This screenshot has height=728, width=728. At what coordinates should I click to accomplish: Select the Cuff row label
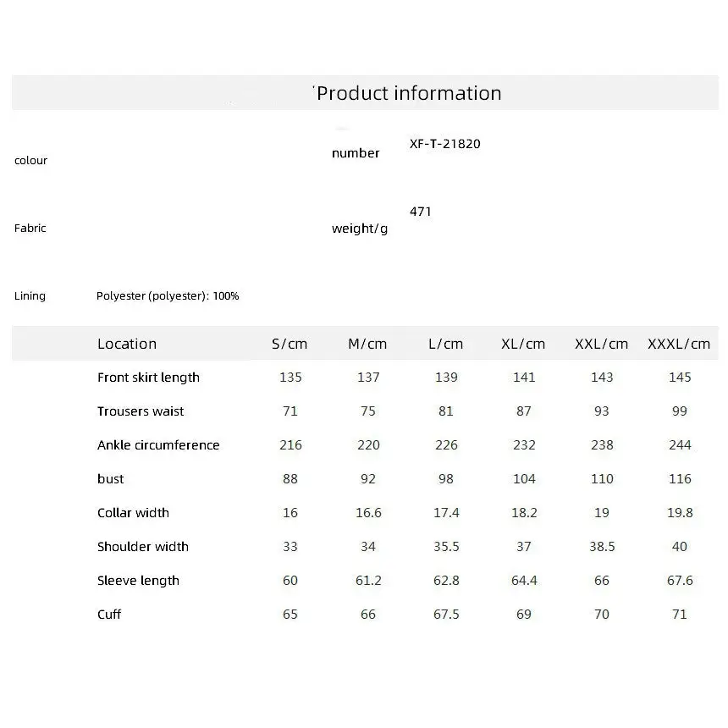click(109, 615)
